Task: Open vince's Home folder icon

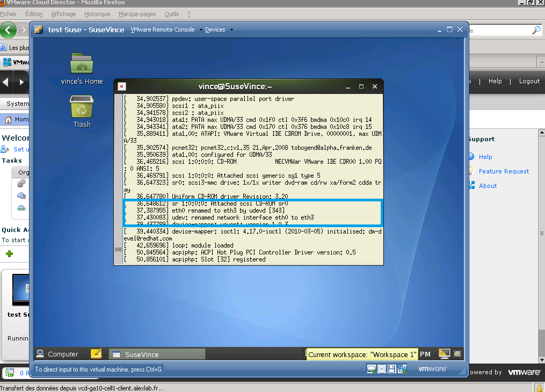Action: click(82, 63)
